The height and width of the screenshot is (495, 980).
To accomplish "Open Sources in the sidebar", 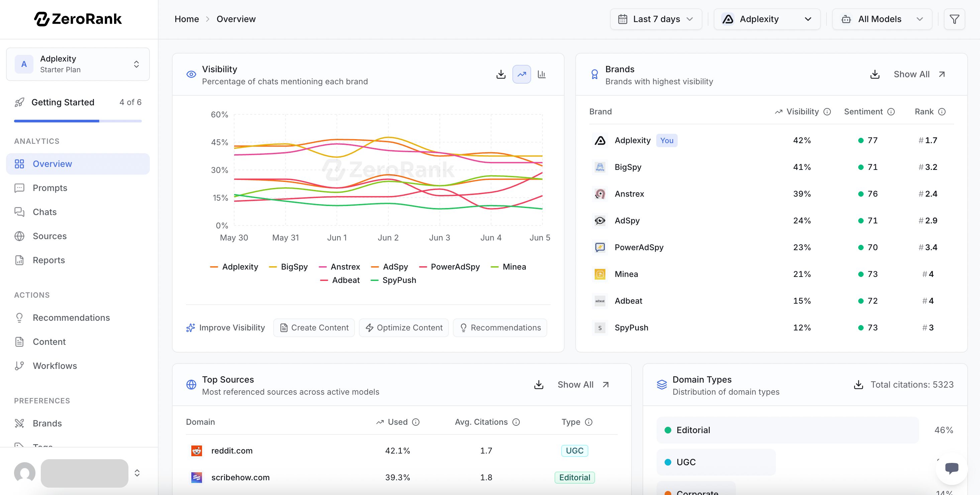I will click(78, 236).
